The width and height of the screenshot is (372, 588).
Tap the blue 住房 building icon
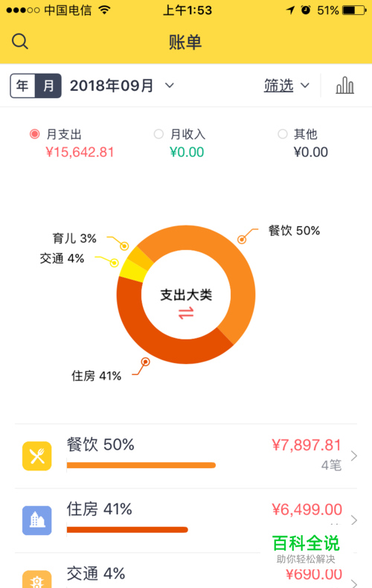36,520
